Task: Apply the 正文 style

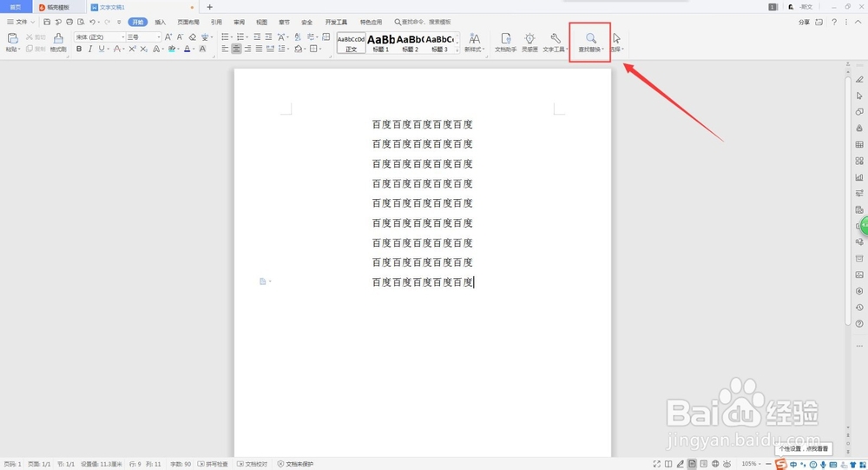Action: click(x=351, y=43)
